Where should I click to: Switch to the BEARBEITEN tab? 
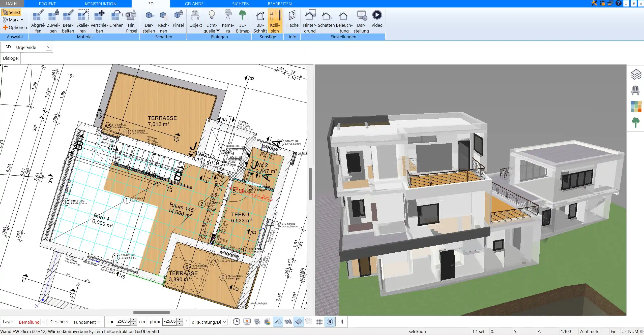tap(280, 4)
